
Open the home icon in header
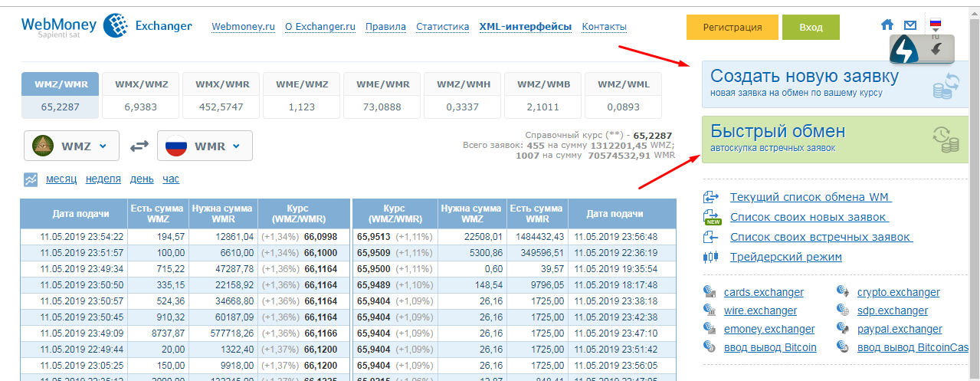click(887, 25)
